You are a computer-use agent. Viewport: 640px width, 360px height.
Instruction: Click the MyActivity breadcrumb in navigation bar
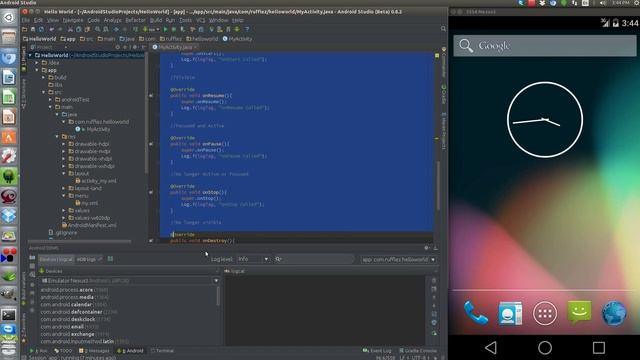coord(238,39)
